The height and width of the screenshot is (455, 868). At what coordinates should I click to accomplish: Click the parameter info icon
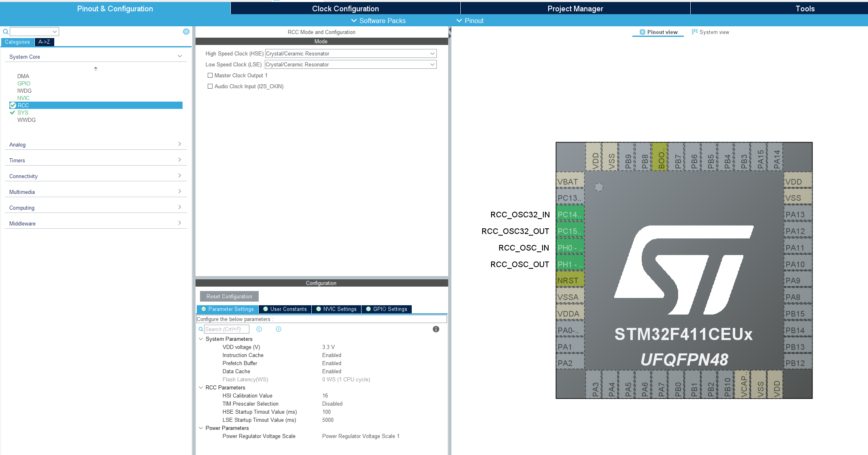pyautogui.click(x=436, y=329)
